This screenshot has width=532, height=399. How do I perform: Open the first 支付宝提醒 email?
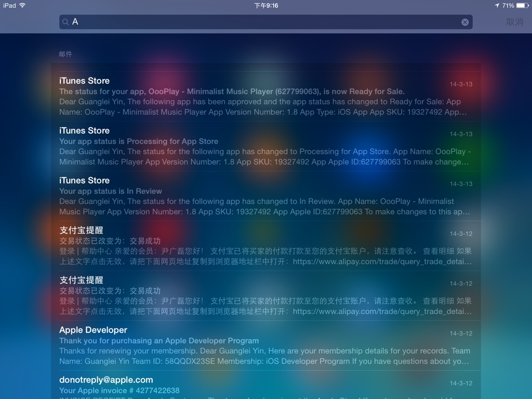265,246
